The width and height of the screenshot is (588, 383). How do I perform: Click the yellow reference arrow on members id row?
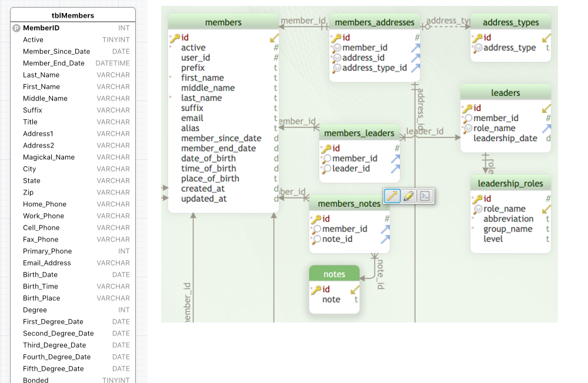pyautogui.click(x=274, y=38)
